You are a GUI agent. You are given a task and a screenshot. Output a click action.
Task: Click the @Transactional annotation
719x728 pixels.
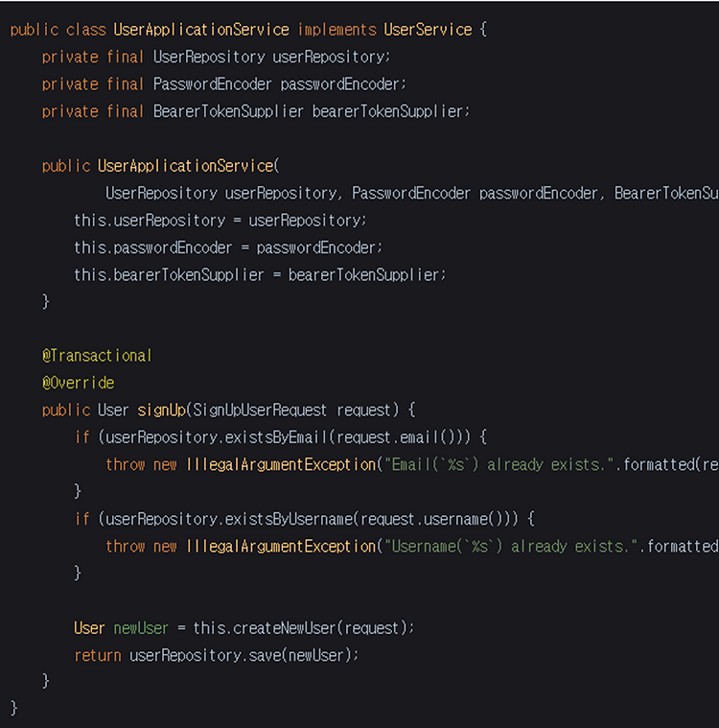coord(97,356)
